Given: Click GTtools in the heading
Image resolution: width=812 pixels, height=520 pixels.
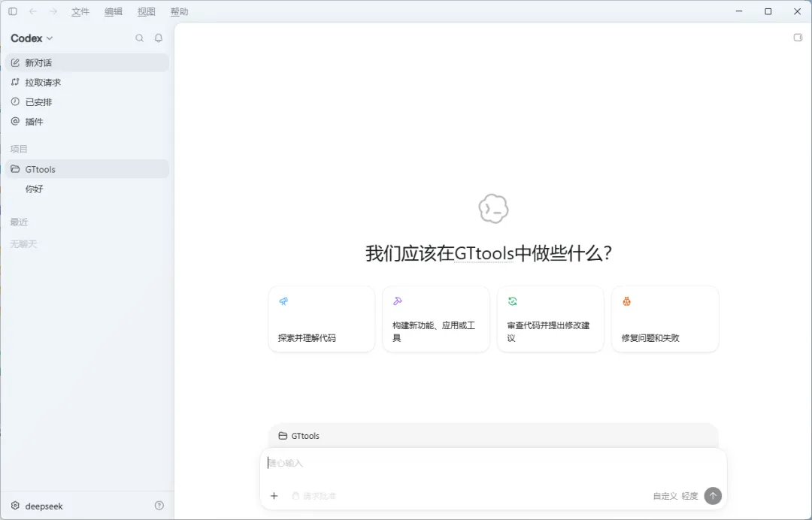Looking at the screenshot, I should click(x=484, y=253).
